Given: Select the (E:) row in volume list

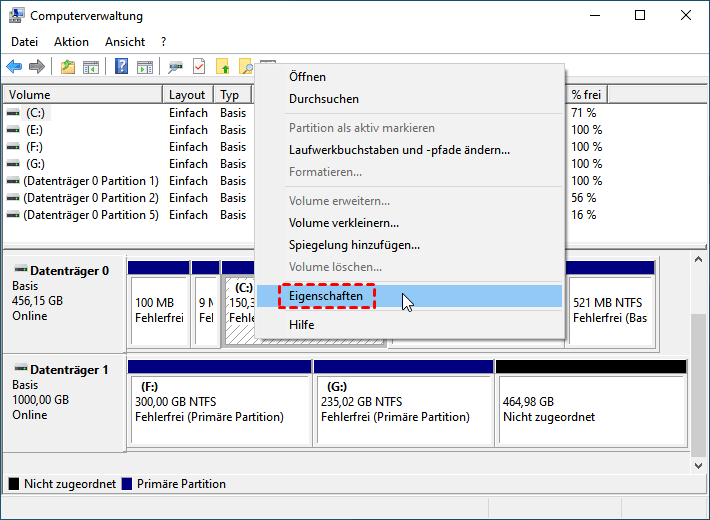Looking at the screenshot, I should [34, 130].
